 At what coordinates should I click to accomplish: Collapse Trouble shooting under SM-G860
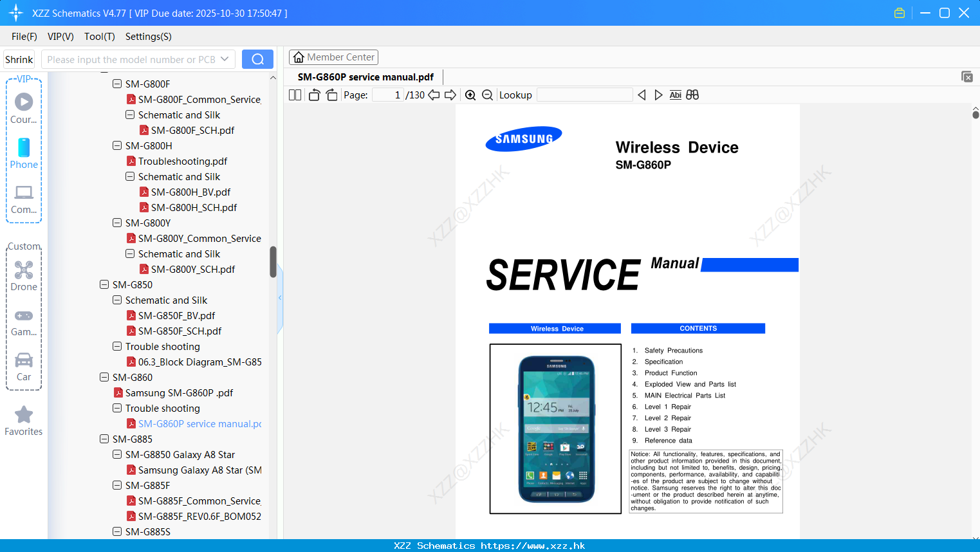pyautogui.click(x=117, y=408)
